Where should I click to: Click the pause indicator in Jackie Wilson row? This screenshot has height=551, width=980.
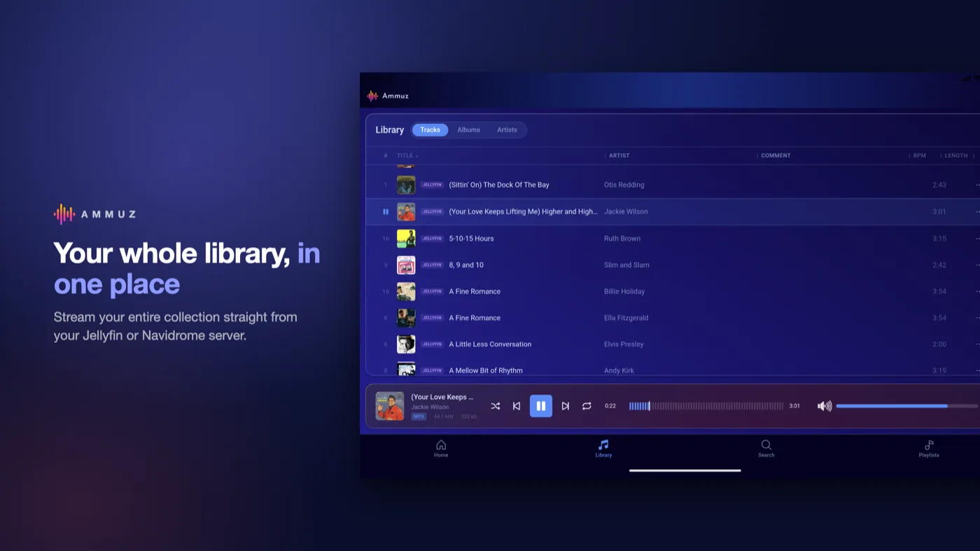click(x=385, y=211)
